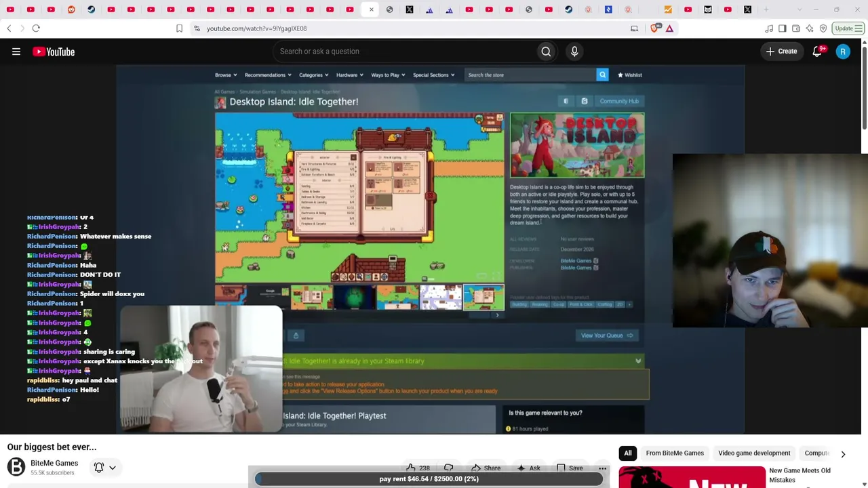Open the VPN shield toolbar icon
The width and height of the screenshot is (868, 488).
[823, 28]
